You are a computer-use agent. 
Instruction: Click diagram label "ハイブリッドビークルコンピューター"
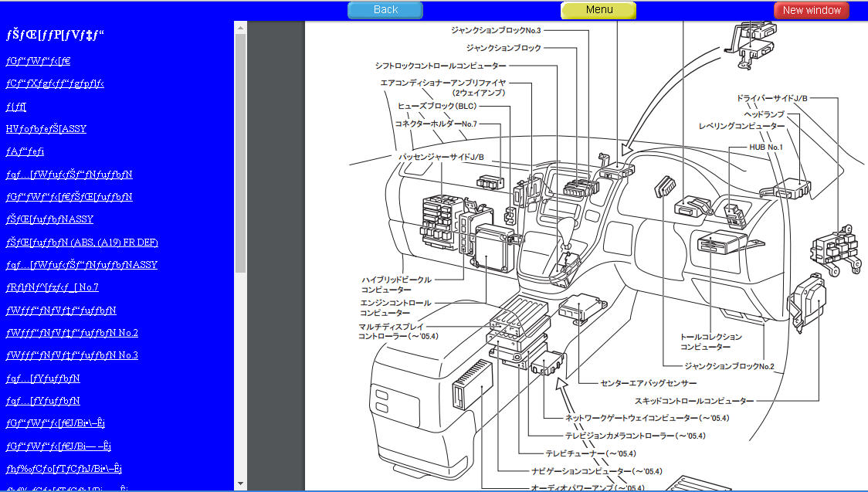point(396,285)
